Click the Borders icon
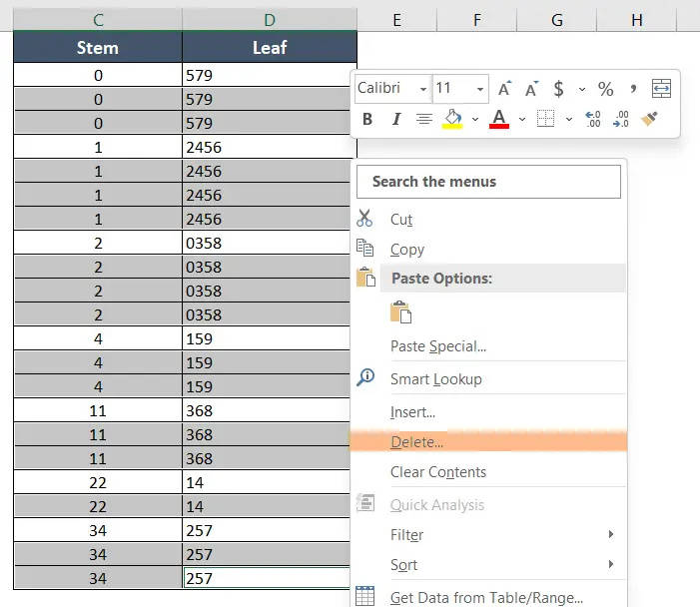The height and width of the screenshot is (607, 700). (x=545, y=119)
